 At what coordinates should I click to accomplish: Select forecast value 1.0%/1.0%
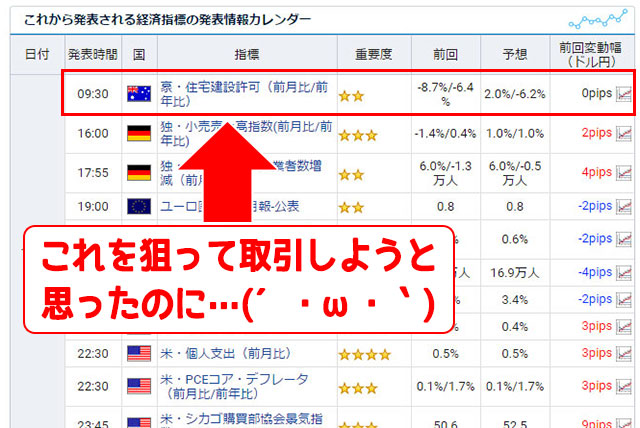click(515, 133)
